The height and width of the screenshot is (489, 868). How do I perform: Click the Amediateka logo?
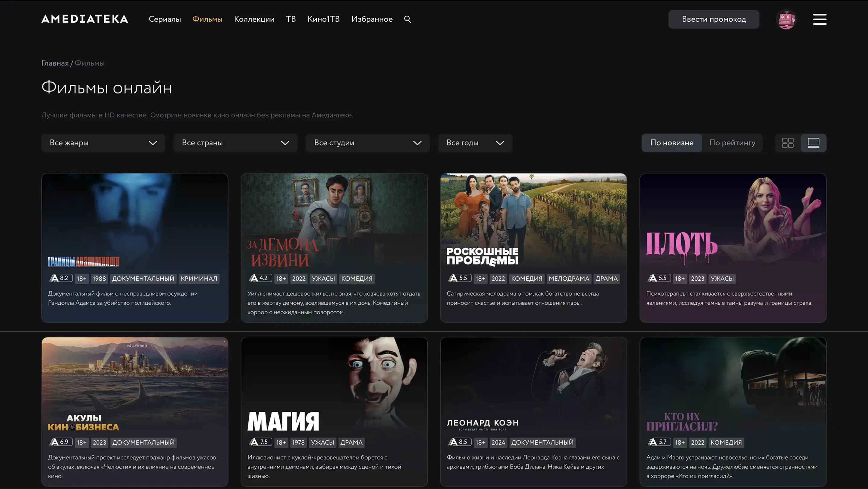pyautogui.click(x=85, y=19)
